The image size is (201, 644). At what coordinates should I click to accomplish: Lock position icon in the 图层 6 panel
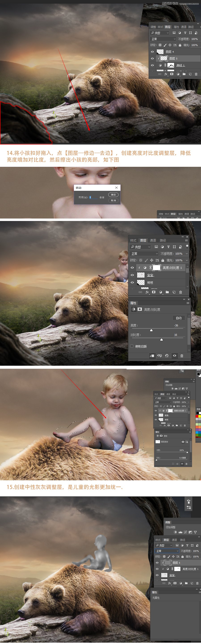tap(173, 557)
